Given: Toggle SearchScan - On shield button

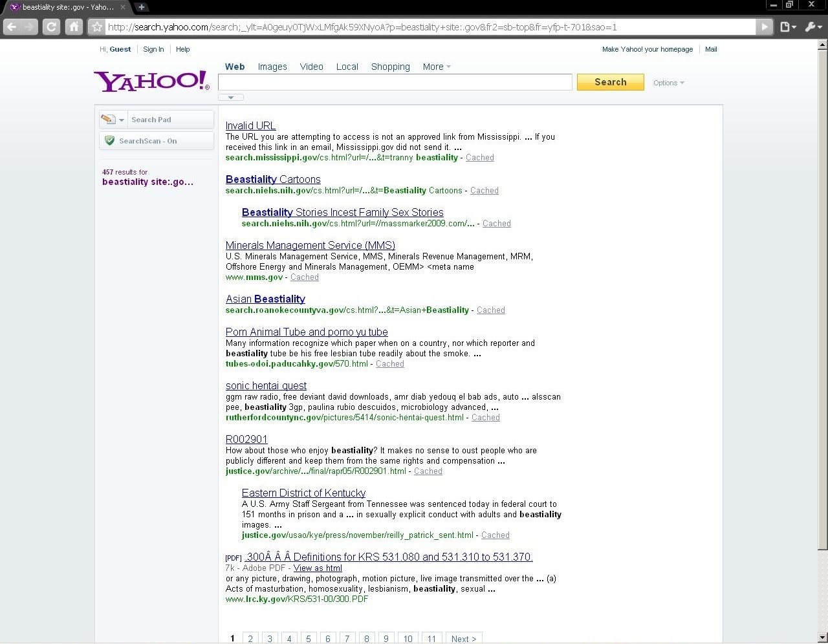Looking at the screenshot, I should point(157,141).
